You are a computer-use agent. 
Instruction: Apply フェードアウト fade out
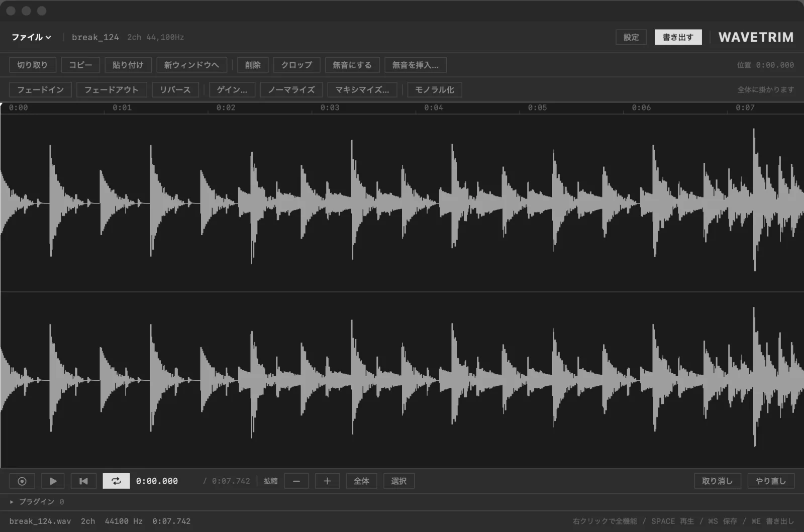point(112,90)
